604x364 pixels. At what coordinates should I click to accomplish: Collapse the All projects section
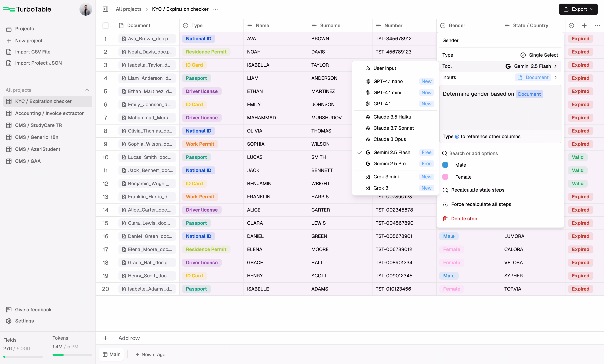click(86, 90)
